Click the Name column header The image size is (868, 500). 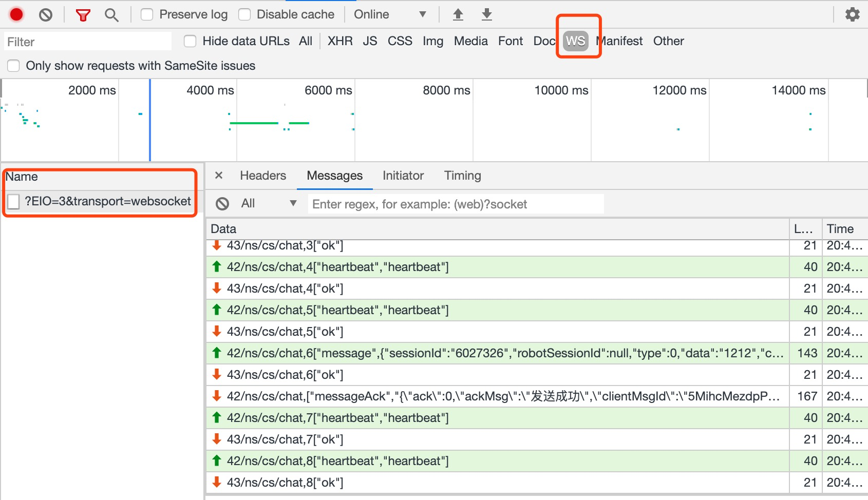(102, 177)
